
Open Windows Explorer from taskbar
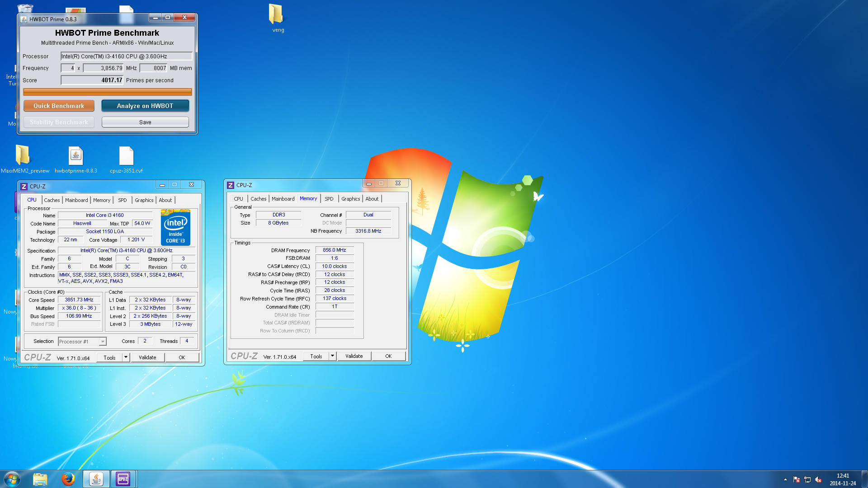tap(40, 479)
